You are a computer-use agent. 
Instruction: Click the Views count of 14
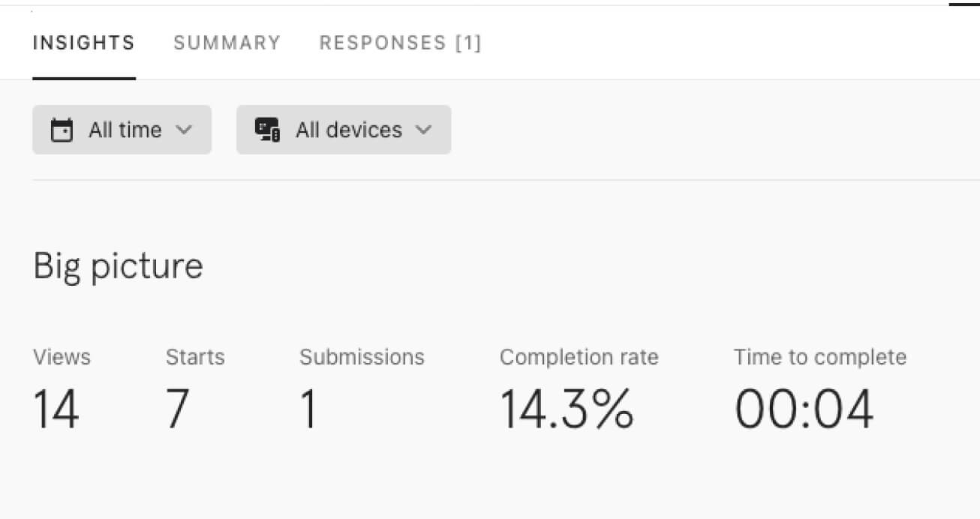56,409
